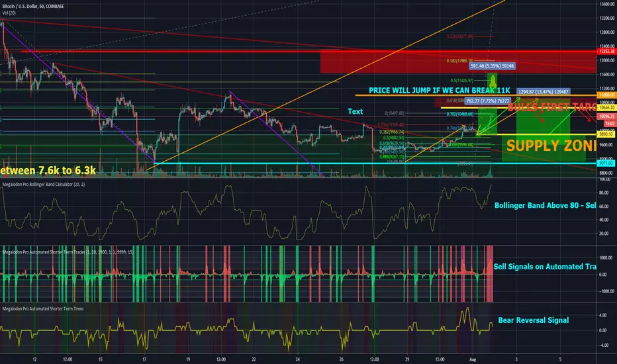Screen dimensions: 617x364
Task: Select the chart title 'Bitcoin / U.S. Dollar, 60, COINBASE'
Action: click(x=33, y=7)
